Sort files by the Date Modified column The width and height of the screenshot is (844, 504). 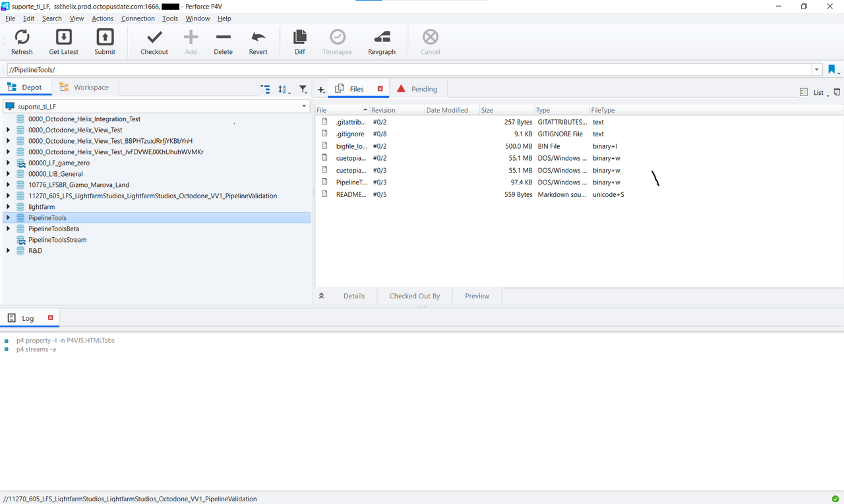click(x=452, y=110)
